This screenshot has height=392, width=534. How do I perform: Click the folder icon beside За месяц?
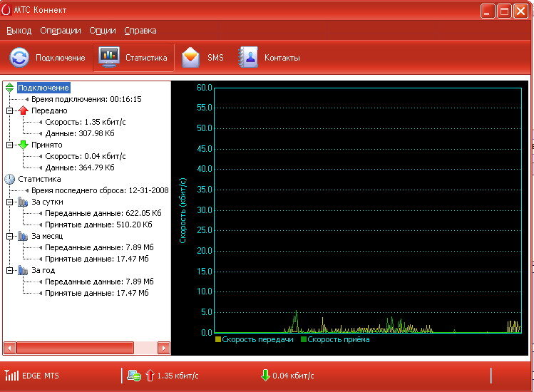tap(23, 236)
